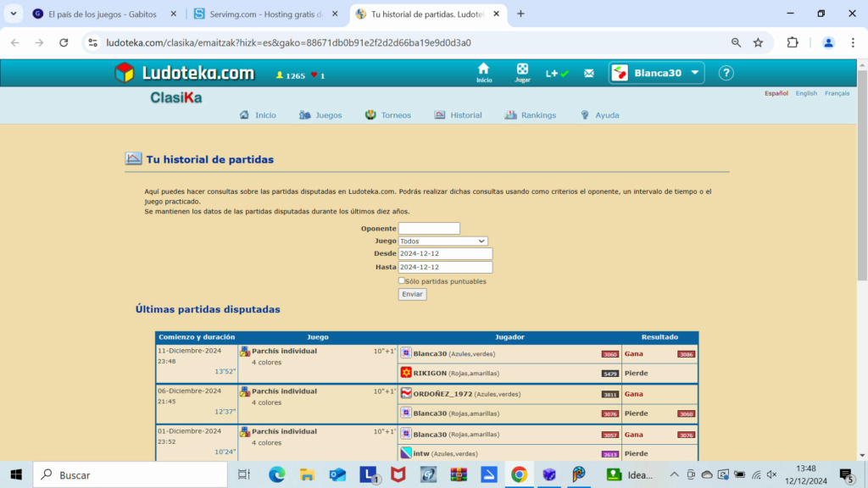Switch site language to Français
This screenshot has width=868, height=488.
click(837, 93)
